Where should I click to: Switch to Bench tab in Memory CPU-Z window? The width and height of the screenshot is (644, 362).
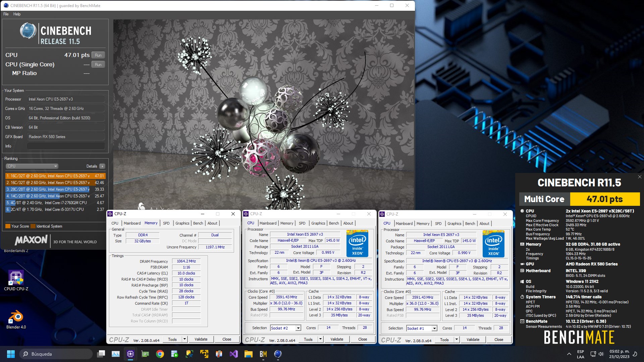(198, 223)
